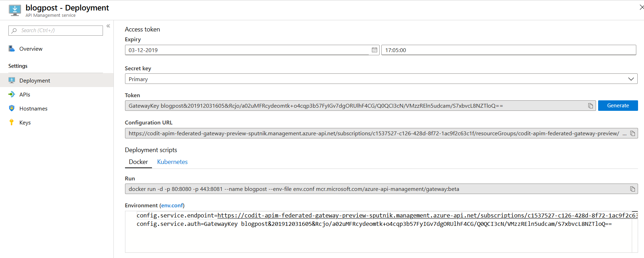Select the Docker deployment scripts tab

click(138, 162)
